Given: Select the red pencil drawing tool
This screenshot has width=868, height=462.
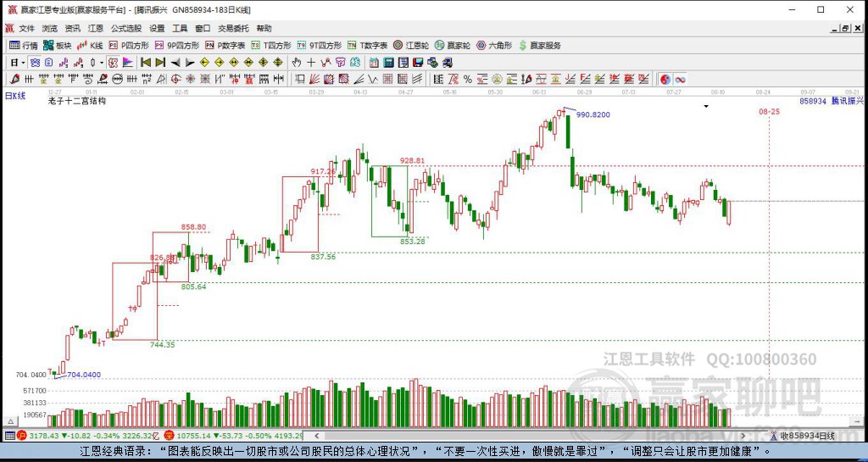Looking at the screenshot, I should [x=15, y=80].
